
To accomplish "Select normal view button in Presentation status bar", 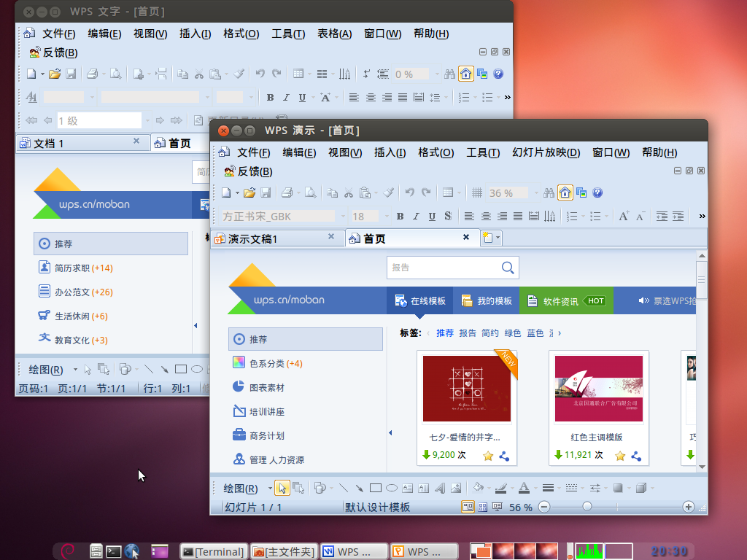I will tap(468, 507).
